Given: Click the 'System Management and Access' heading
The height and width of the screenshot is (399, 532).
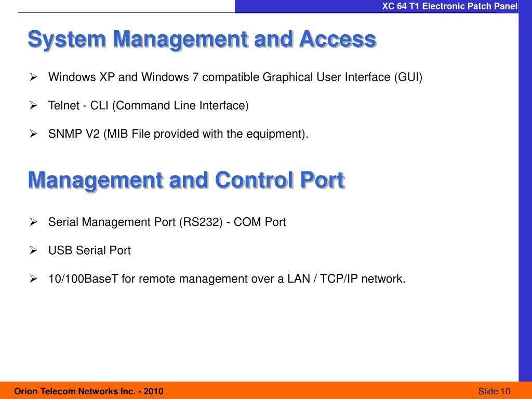Looking at the screenshot, I should coord(202,39).
